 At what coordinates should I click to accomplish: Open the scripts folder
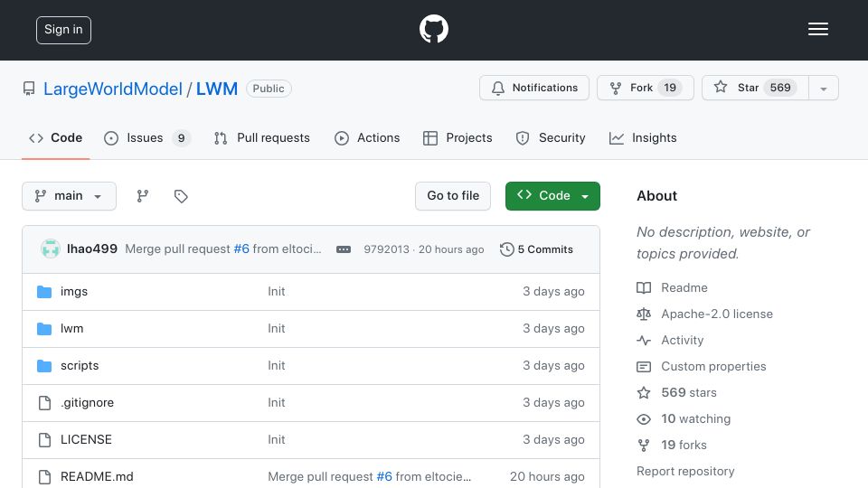80,366
